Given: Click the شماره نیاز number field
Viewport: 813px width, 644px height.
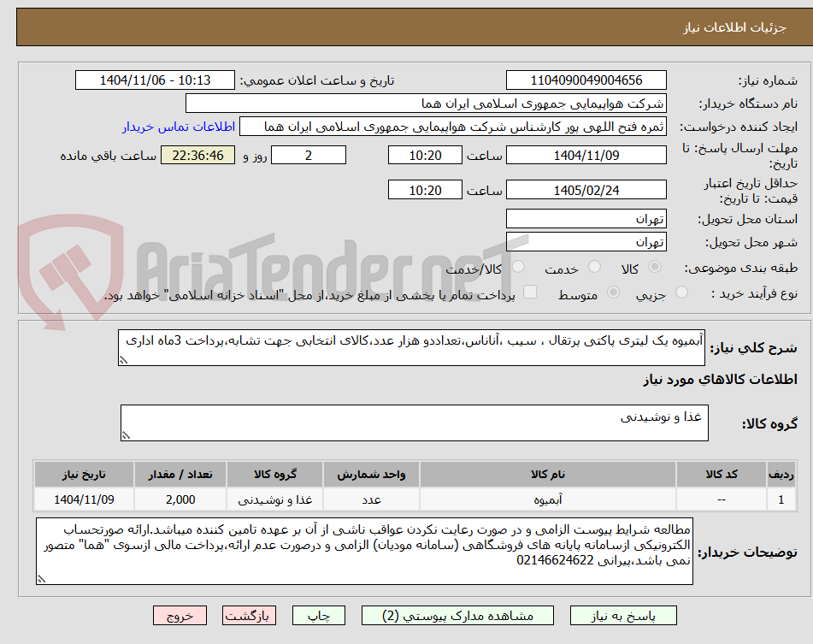Looking at the screenshot, I should [586, 79].
